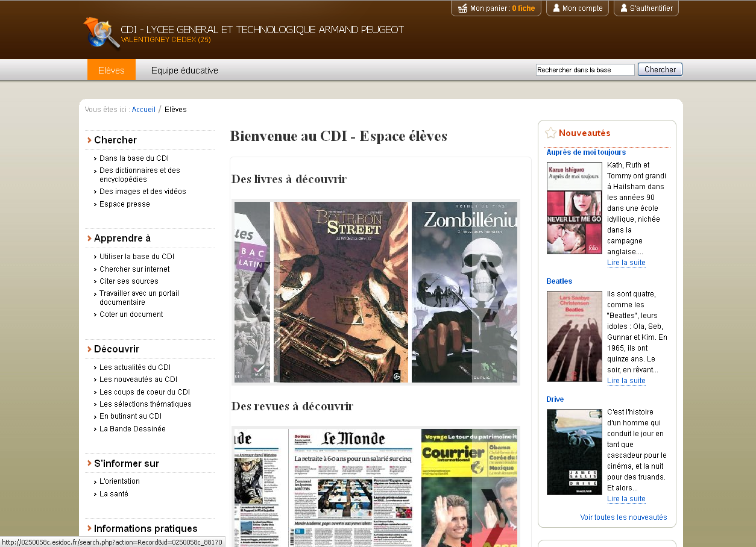Open Les sélections thématiques
The image size is (756, 547).
[145, 404]
